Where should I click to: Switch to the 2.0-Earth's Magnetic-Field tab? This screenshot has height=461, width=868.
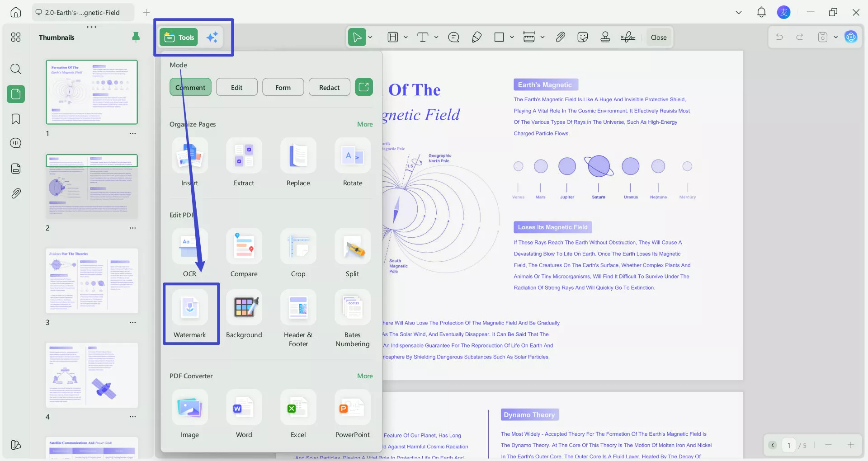point(83,13)
